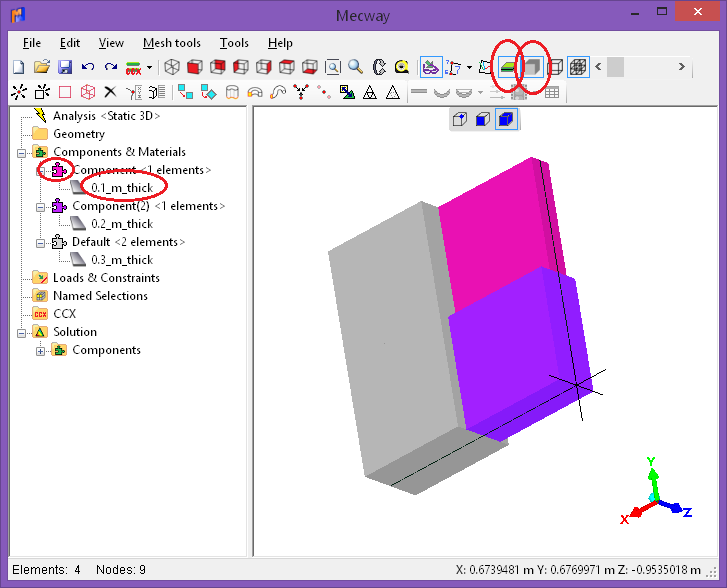Undo the last action
This screenshot has width=727, height=588.
88,67
